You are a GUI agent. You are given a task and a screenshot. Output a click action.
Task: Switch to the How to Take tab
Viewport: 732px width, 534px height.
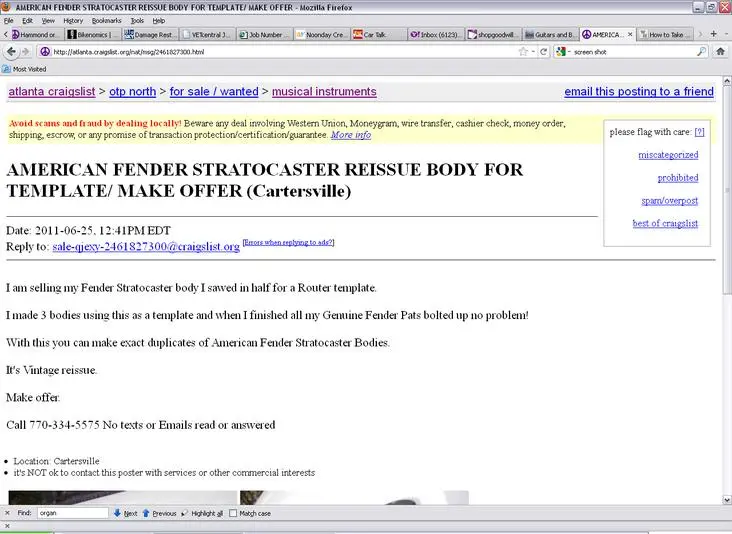pos(665,35)
